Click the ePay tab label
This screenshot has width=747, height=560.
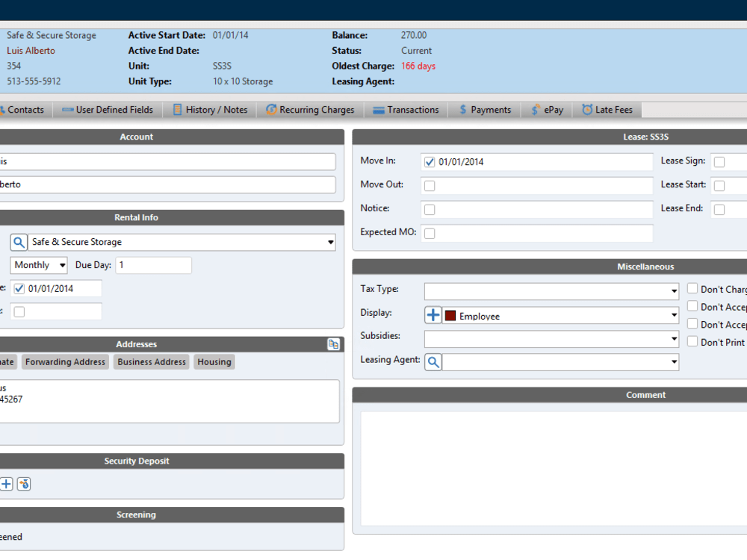554,110
